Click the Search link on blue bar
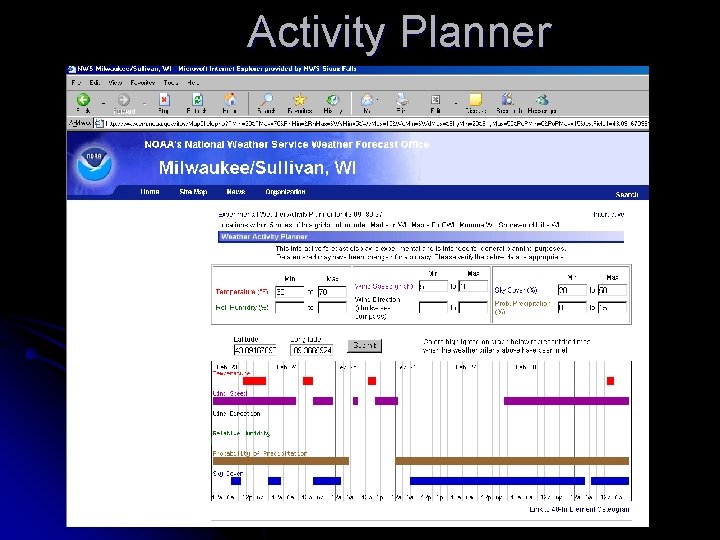Image resolution: width=720 pixels, height=540 pixels. tap(627, 195)
